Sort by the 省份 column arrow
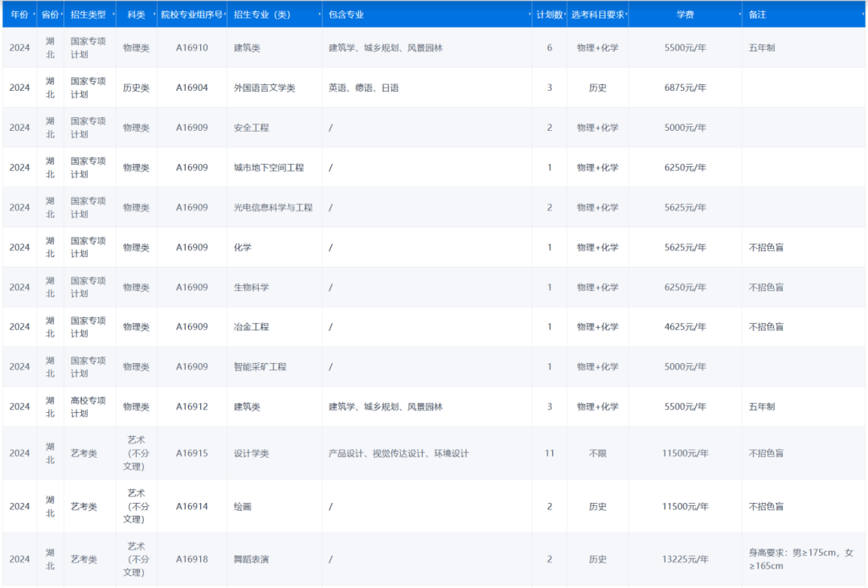This screenshot has width=868, height=588. 61,14
